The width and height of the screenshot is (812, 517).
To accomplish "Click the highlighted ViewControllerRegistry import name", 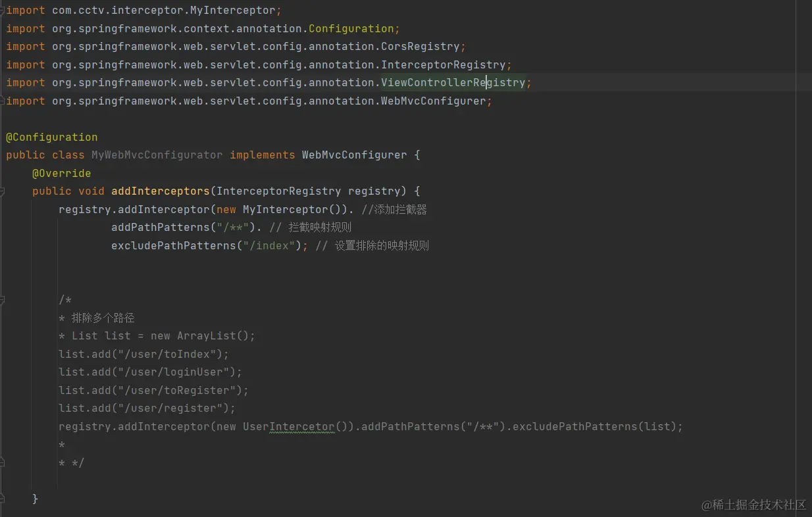I will [453, 83].
